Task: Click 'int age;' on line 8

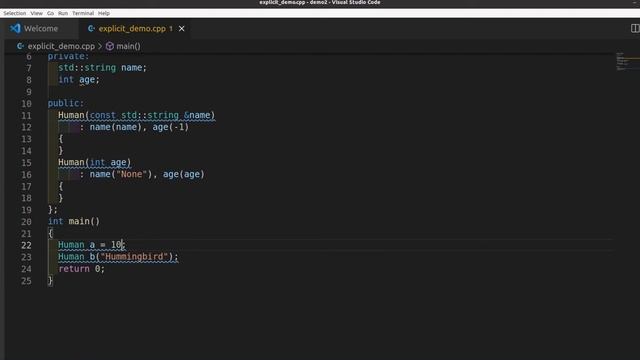Action: (x=78, y=80)
